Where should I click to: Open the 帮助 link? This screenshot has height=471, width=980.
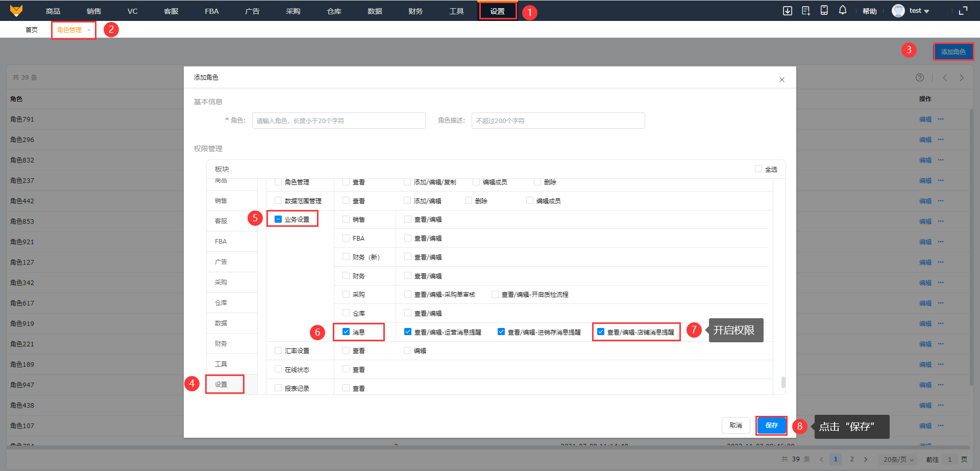tap(869, 11)
